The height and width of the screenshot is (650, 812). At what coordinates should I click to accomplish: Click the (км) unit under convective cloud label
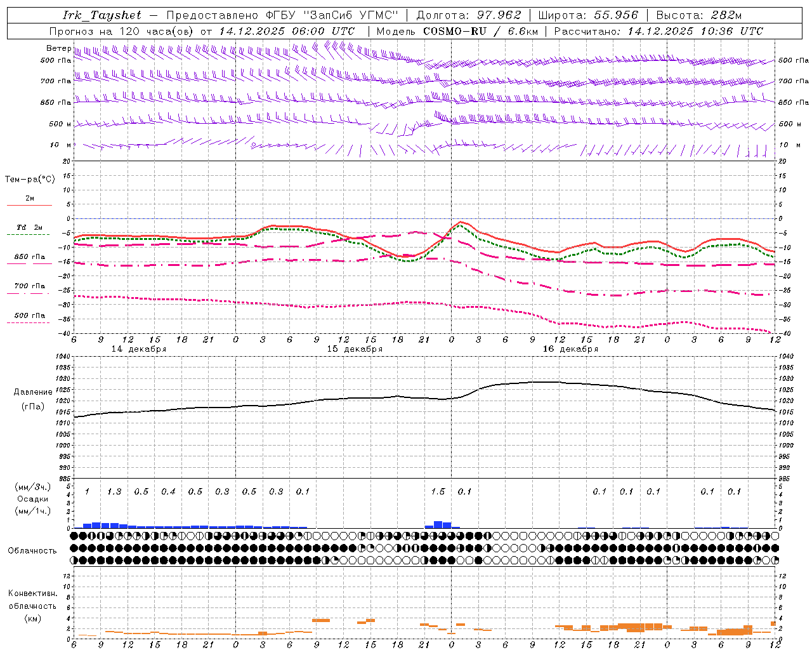[x=32, y=618]
